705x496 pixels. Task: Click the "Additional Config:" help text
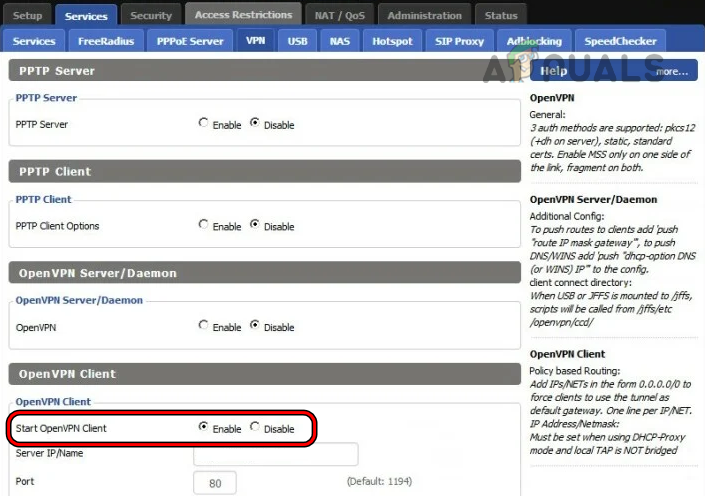(x=567, y=216)
